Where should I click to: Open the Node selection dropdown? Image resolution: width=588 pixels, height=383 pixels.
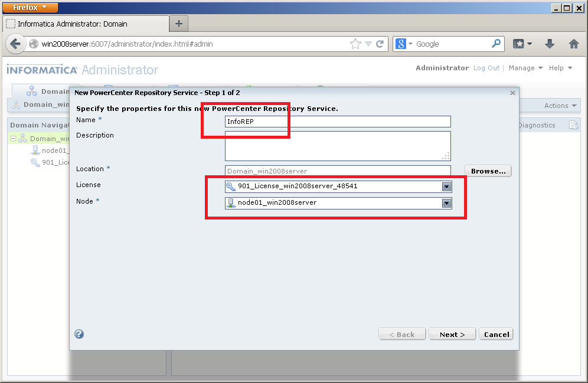tap(447, 202)
